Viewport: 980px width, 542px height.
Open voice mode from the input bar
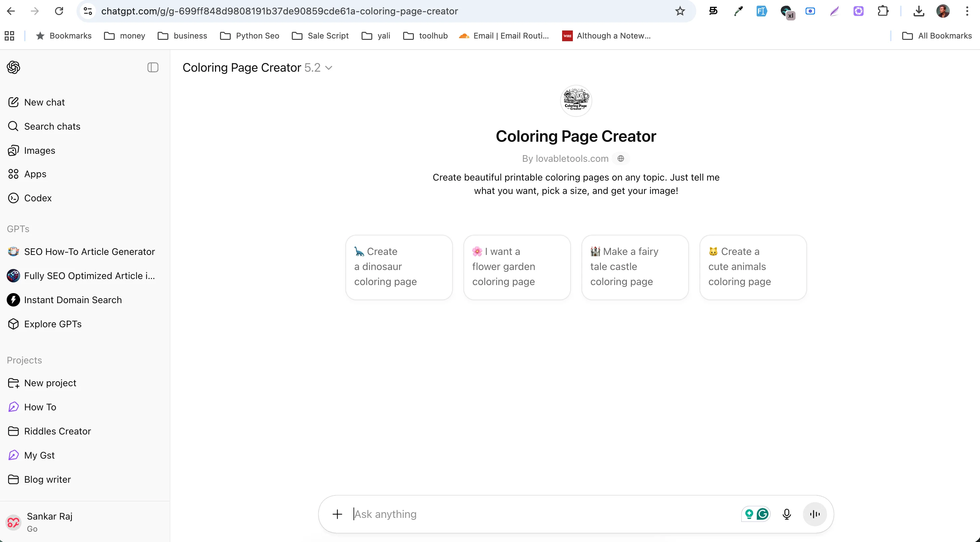(815, 514)
